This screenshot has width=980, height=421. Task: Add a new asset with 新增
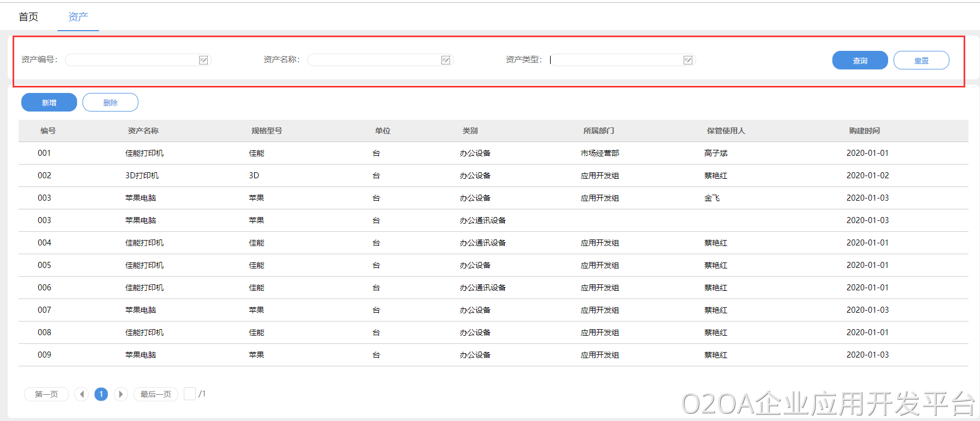pyautogui.click(x=49, y=102)
